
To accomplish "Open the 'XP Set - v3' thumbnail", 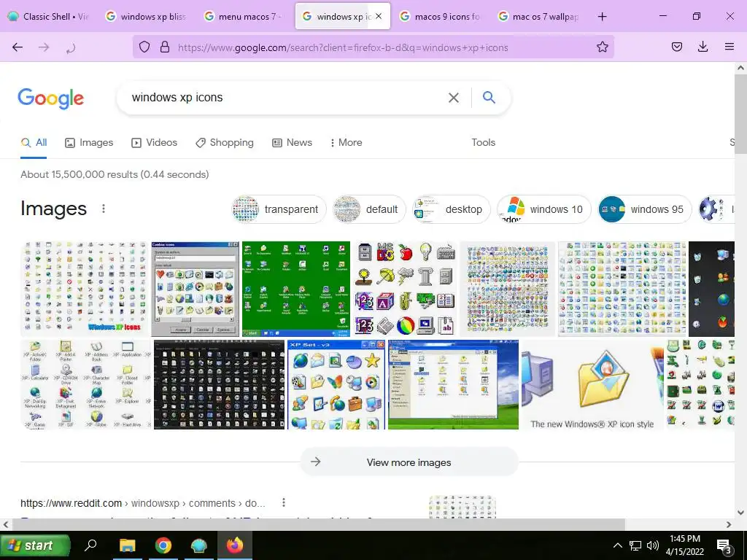I will pos(336,384).
